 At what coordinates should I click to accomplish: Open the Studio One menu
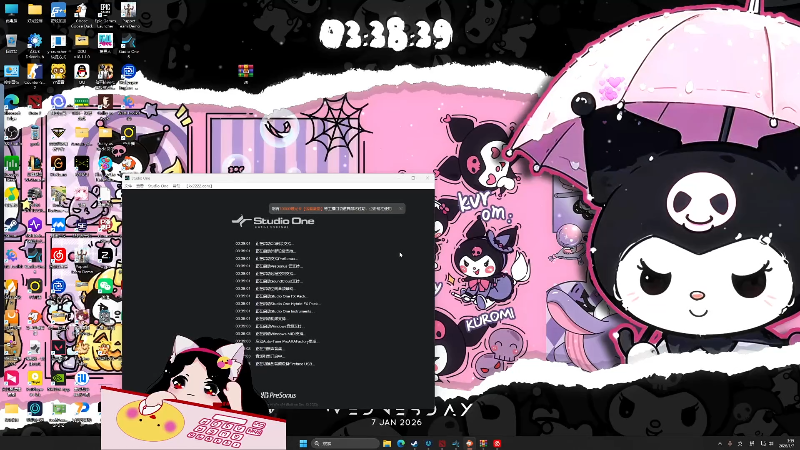[158, 186]
